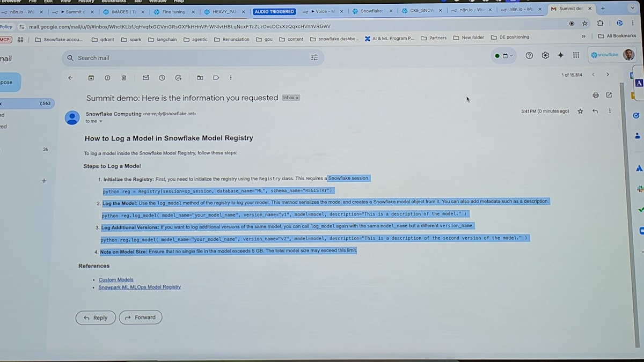Image resolution: width=644 pixels, height=362 pixels.
Task: Open Gmail support with the help icon
Action: point(529,55)
